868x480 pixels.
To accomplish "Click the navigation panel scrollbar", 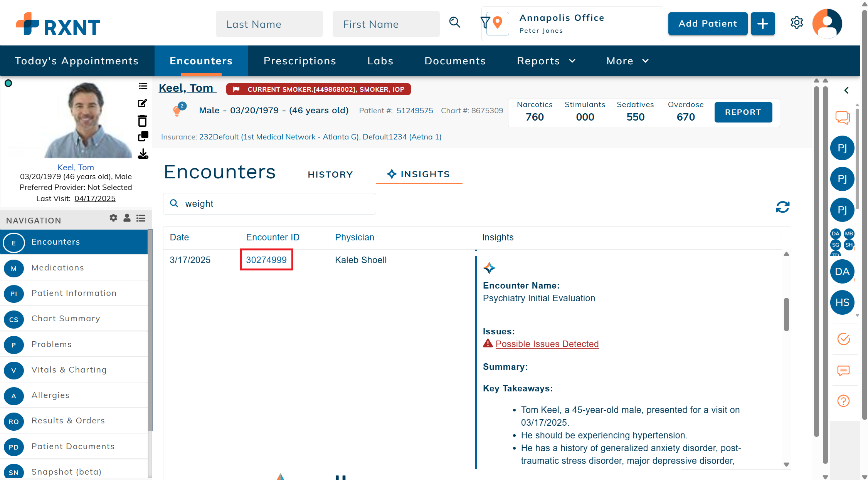I will [x=150, y=330].
